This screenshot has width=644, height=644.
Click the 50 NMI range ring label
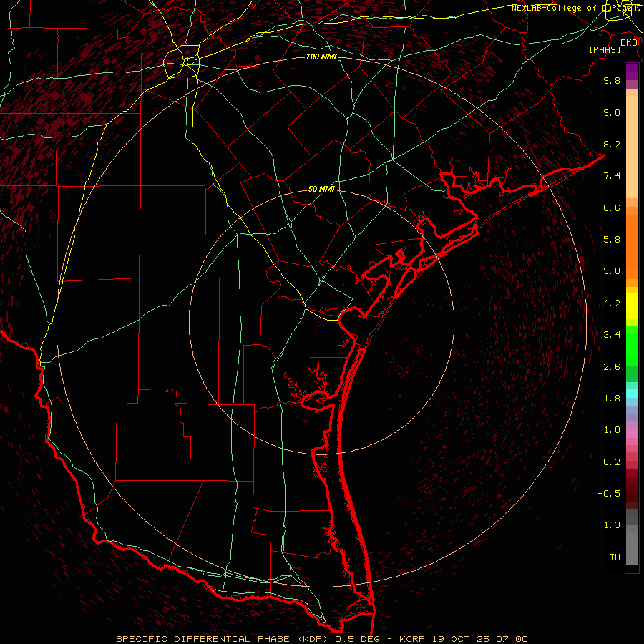321,189
